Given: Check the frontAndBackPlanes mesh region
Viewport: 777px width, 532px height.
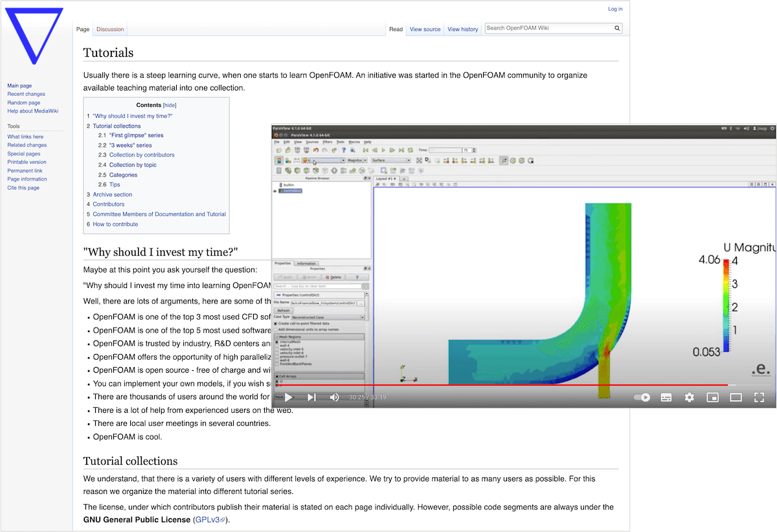Looking at the screenshot, I should [277, 366].
